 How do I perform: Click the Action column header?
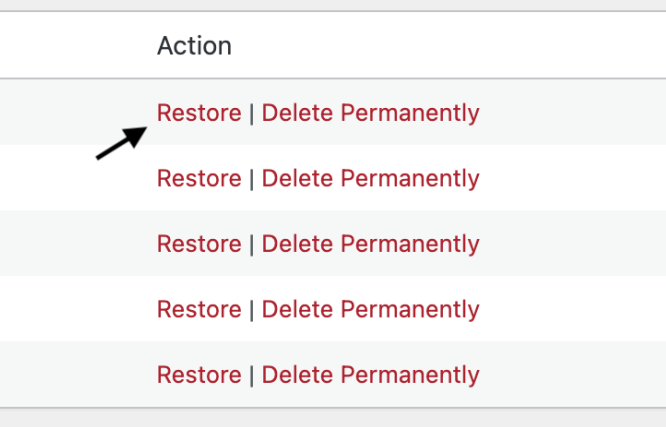point(194,46)
